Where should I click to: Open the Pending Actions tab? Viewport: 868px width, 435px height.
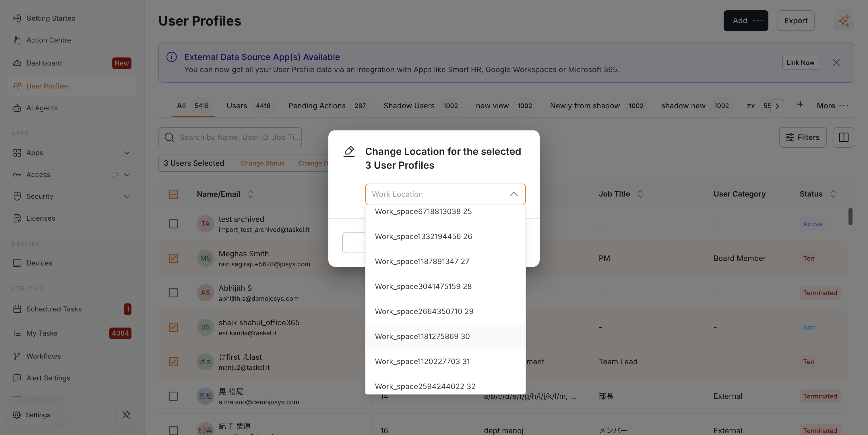(x=329, y=106)
